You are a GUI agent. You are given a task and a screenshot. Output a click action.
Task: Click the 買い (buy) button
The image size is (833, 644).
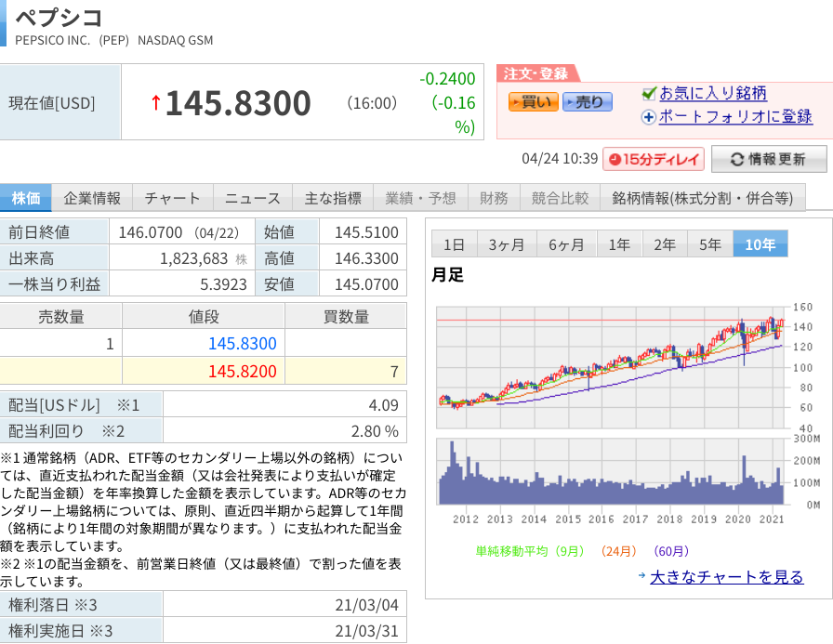tap(533, 101)
